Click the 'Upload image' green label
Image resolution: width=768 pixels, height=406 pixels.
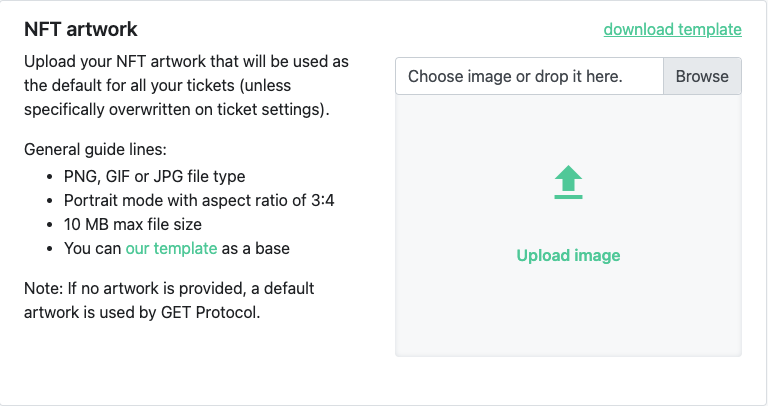click(568, 255)
